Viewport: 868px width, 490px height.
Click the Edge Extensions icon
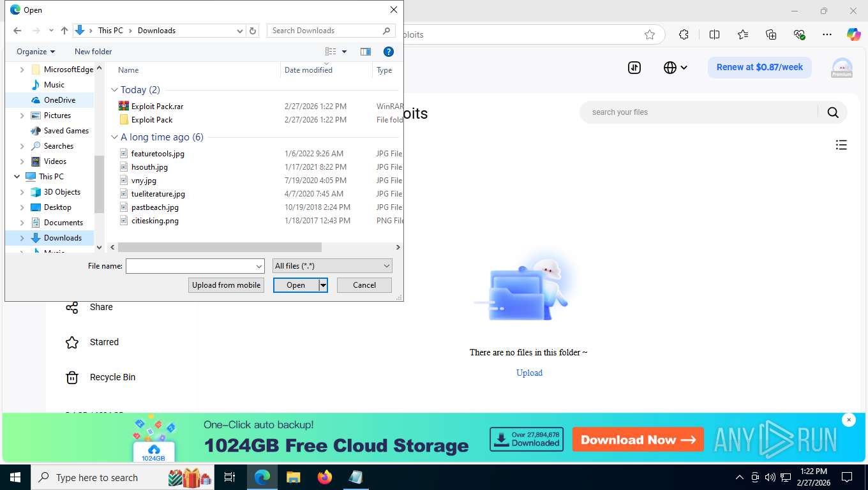tap(684, 34)
